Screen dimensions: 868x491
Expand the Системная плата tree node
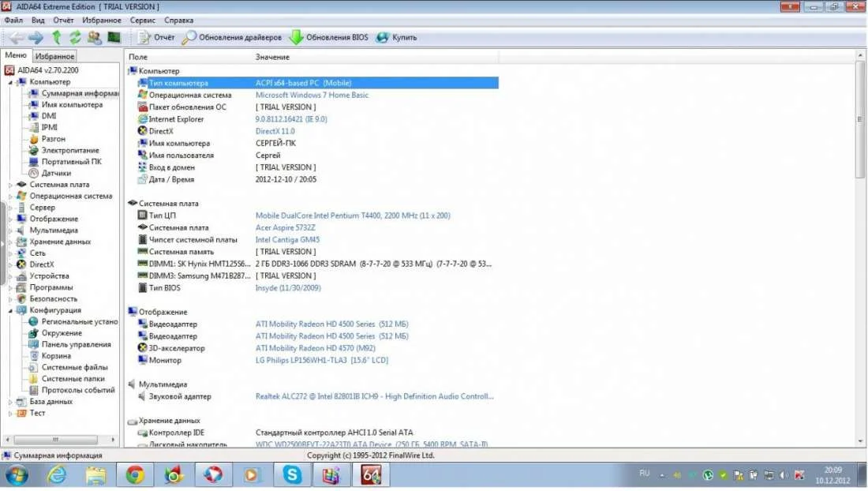click(x=10, y=185)
